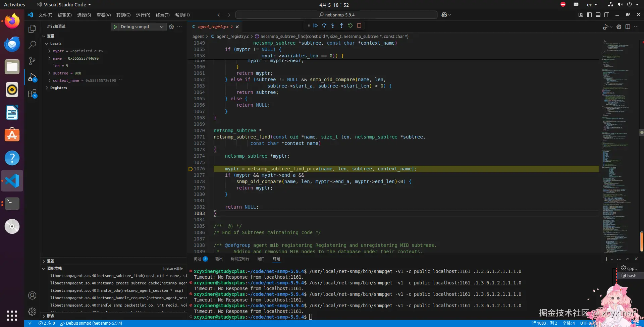644x327 pixels.
Task: Click the Step Out debug icon
Action: tap(341, 25)
